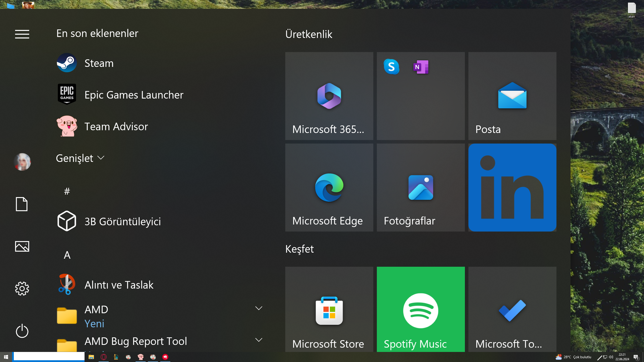644x362 pixels.
Task: Open Steam from recently added list
Action: (x=160, y=63)
